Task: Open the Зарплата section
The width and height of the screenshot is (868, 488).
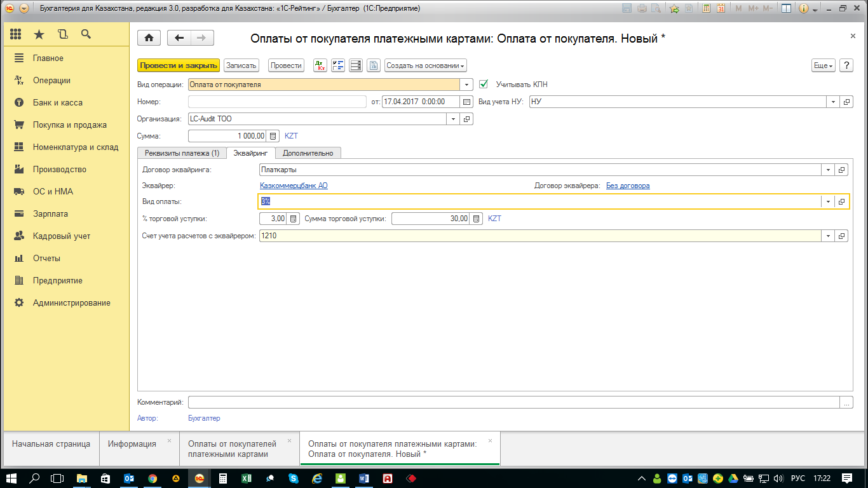Action: (50, 214)
